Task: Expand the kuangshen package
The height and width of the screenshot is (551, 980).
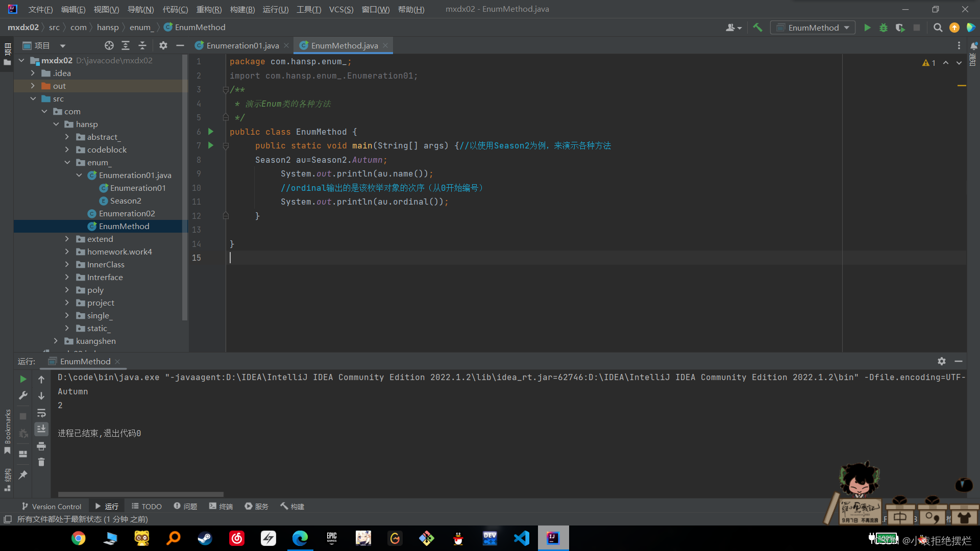Action: coord(56,341)
